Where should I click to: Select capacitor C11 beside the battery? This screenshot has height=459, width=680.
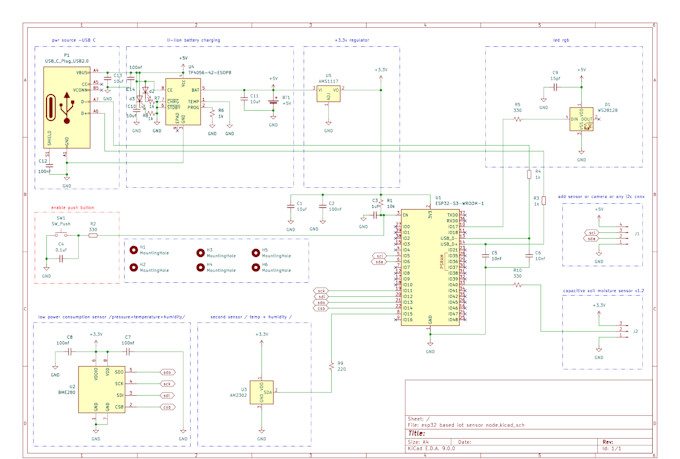pos(244,99)
